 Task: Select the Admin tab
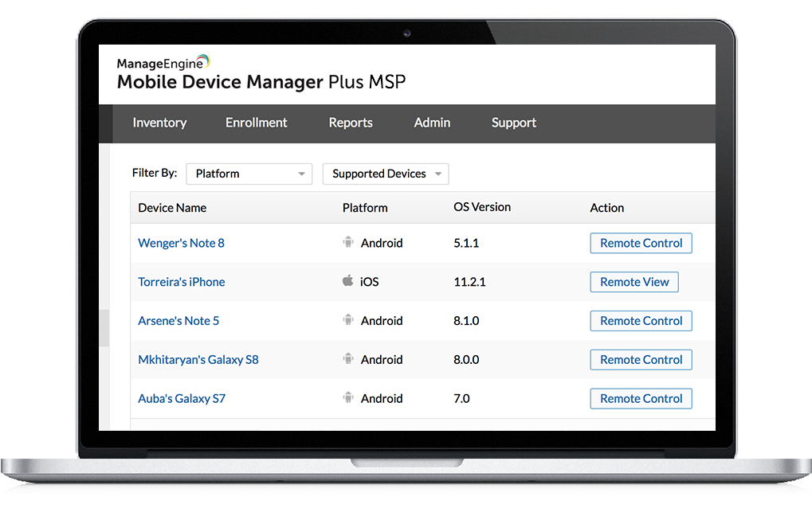[x=432, y=123]
